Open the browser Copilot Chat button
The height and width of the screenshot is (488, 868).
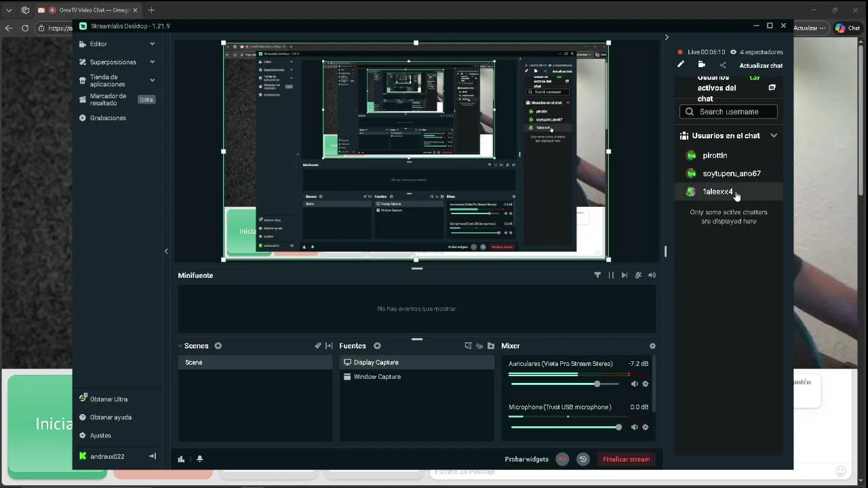click(x=848, y=28)
